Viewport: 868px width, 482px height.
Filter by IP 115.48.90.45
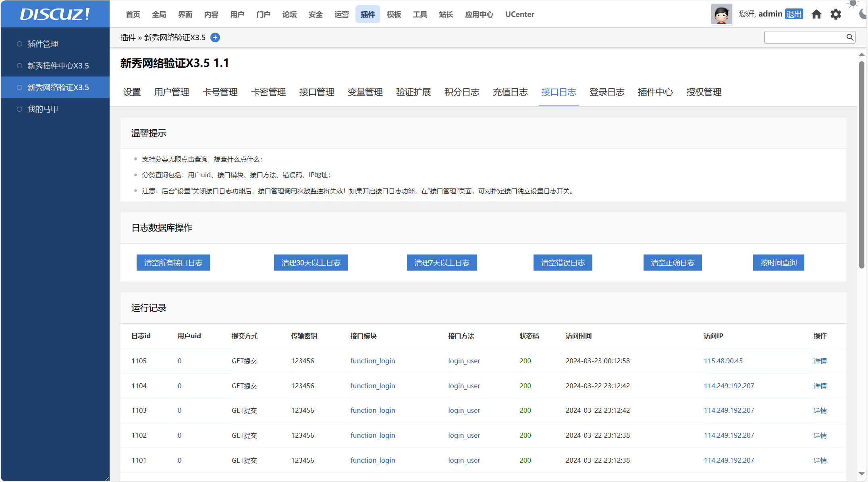tap(723, 361)
